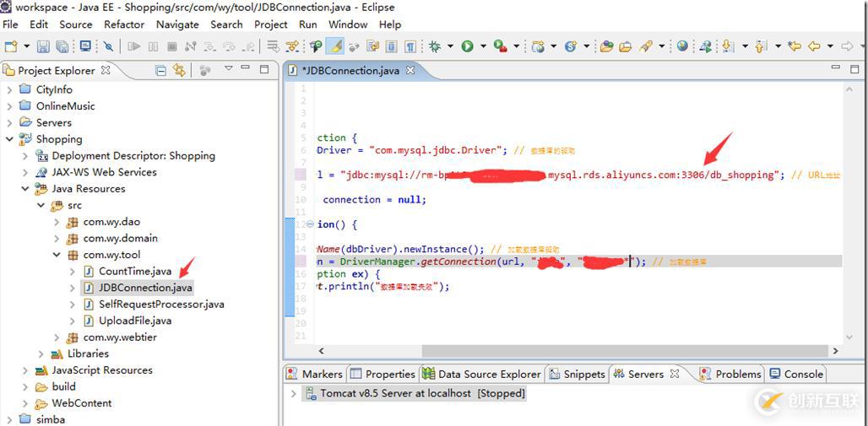Collapse the com.wy.tool package
868x426 pixels.
[x=57, y=255]
